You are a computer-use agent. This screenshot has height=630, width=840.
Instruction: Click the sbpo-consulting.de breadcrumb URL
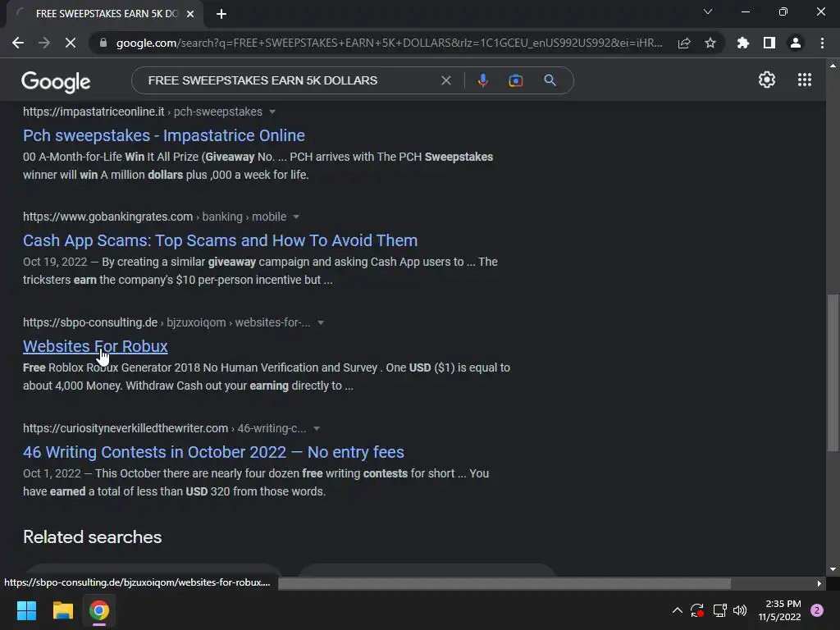[x=167, y=322]
